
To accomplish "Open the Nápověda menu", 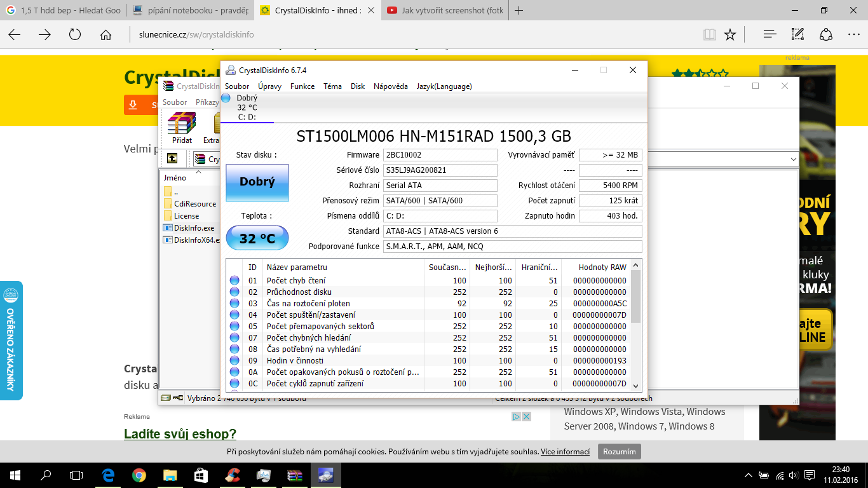I will (x=391, y=86).
